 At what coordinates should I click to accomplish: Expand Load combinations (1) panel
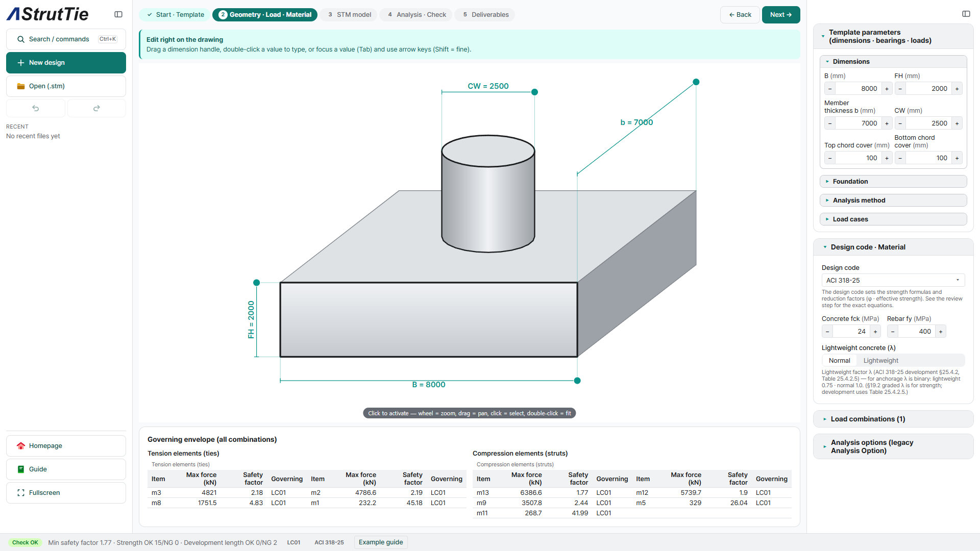point(893,419)
